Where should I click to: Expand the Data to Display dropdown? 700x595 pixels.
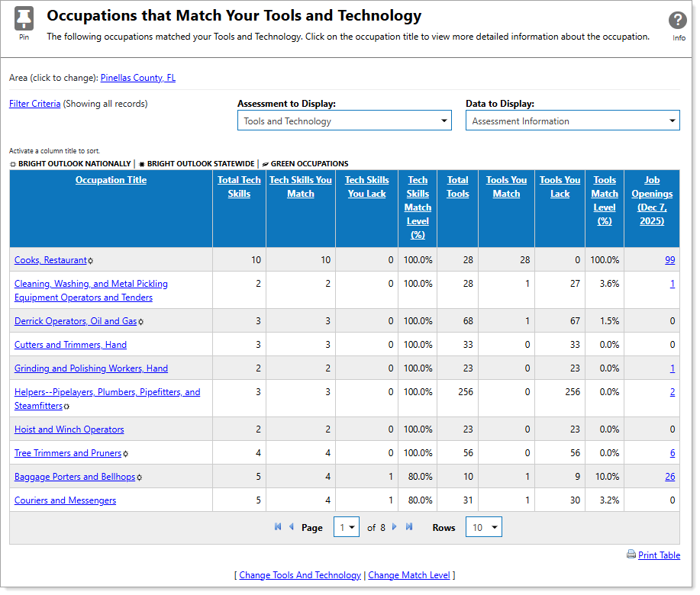[x=573, y=121]
